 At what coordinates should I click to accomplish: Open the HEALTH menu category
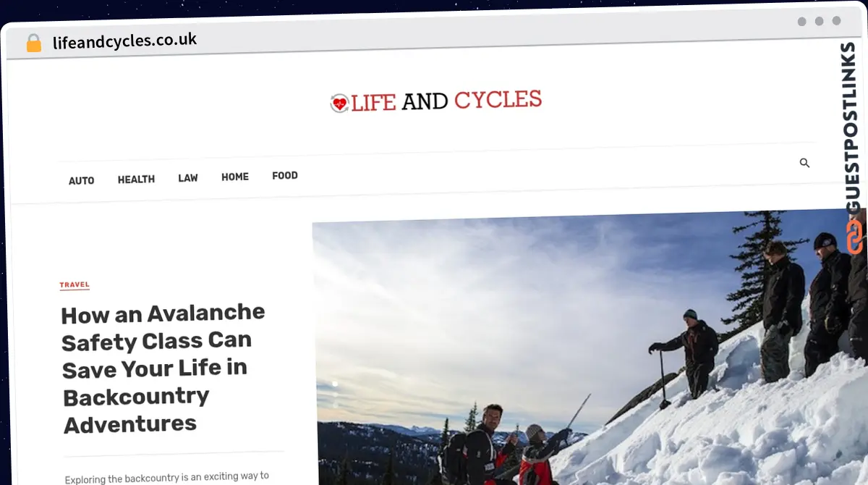pyautogui.click(x=136, y=179)
